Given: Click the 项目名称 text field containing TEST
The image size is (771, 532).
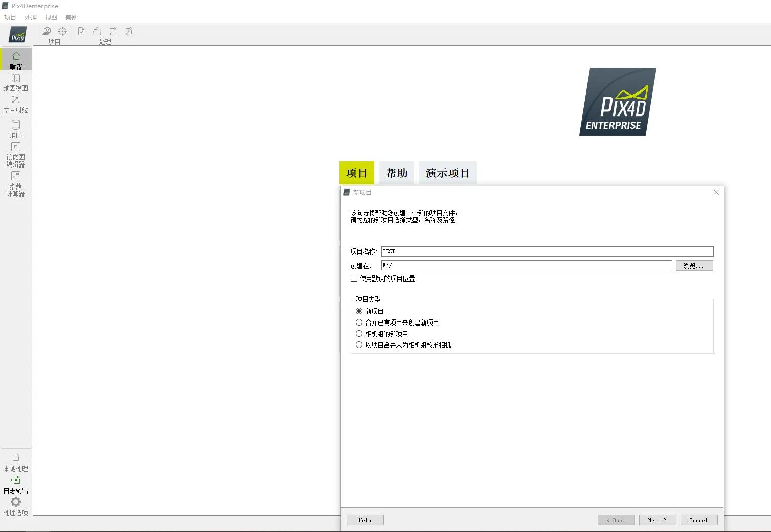Looking at the screenshot, I should 547,251.
